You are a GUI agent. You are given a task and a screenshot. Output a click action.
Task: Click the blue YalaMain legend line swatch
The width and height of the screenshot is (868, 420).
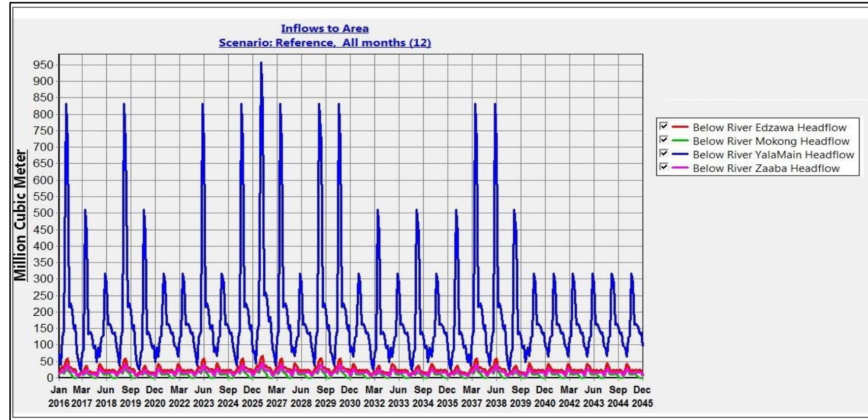click(x=680, y=154)
